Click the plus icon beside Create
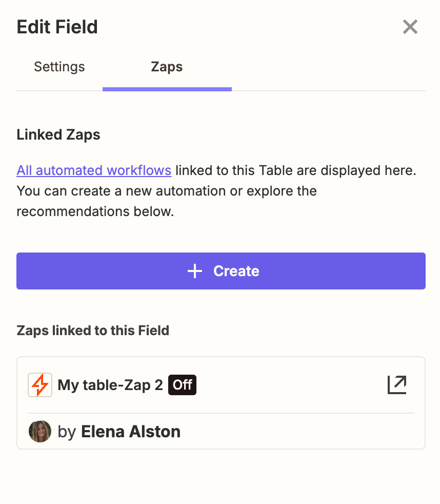The image size is (440, 504). pos(195,271)
